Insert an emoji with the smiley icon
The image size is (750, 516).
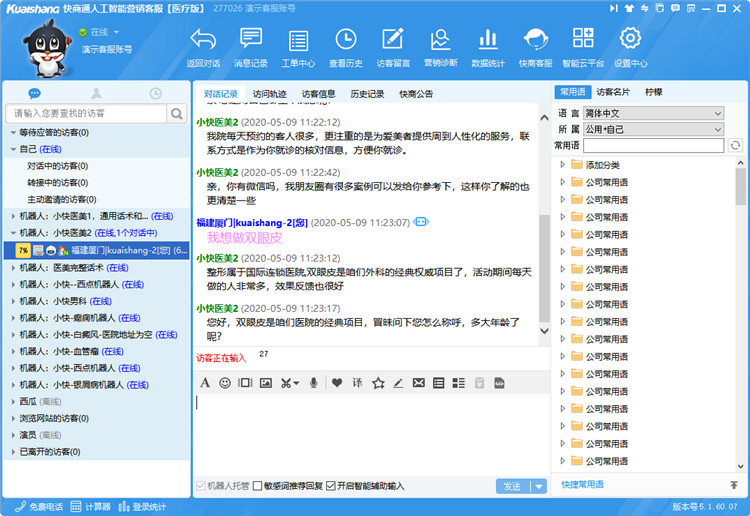(225, 382)
